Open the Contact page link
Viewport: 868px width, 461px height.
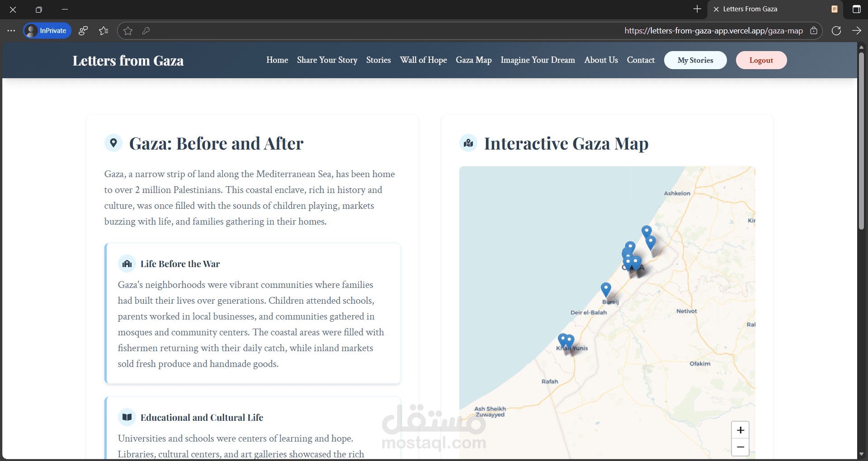[641, 60]
